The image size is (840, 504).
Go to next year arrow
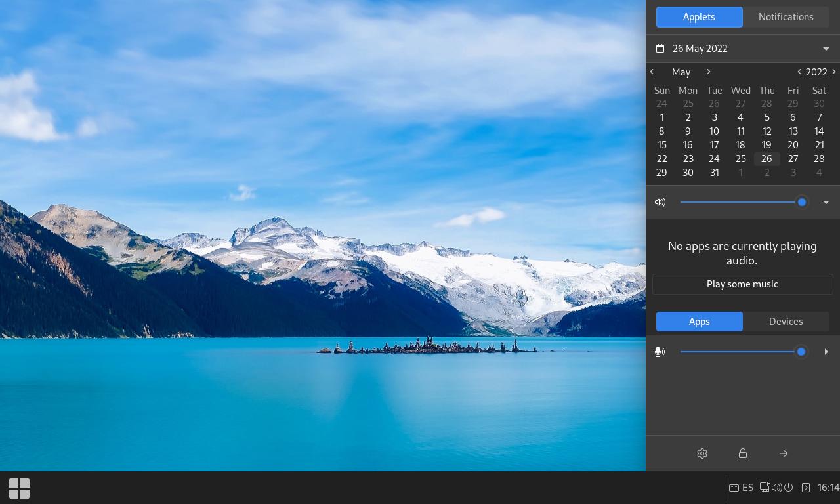834,72
